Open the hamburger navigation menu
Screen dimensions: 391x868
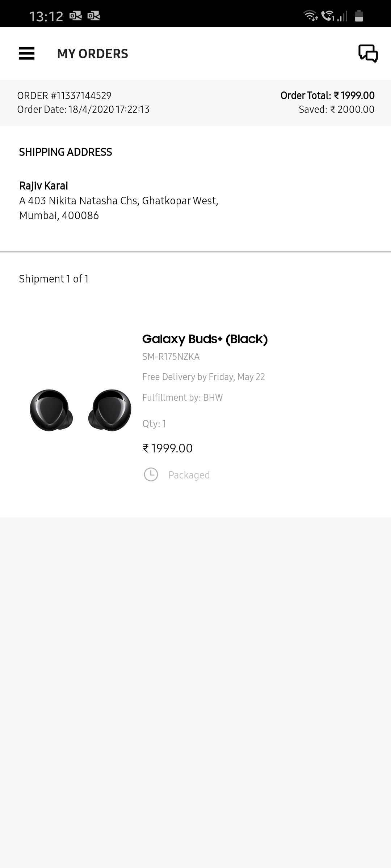(x=26, y=54)
